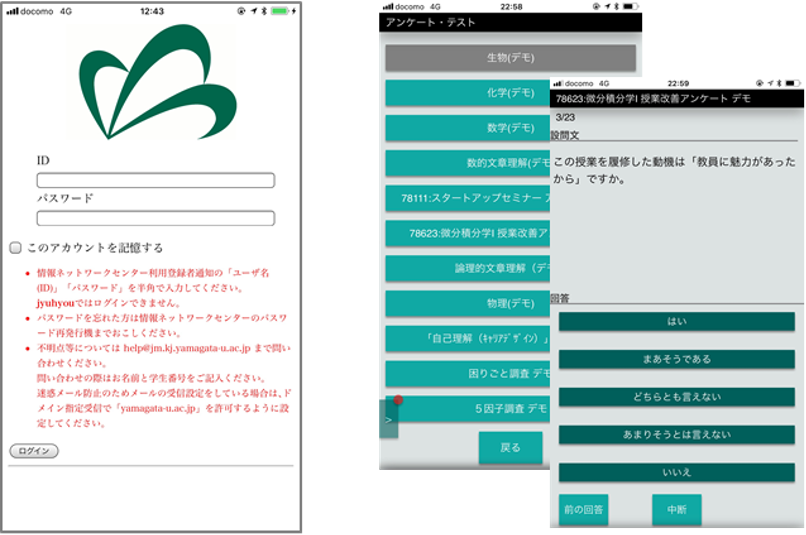
Task: Open the 数学(デモ) survey
Action: point(468,128)
